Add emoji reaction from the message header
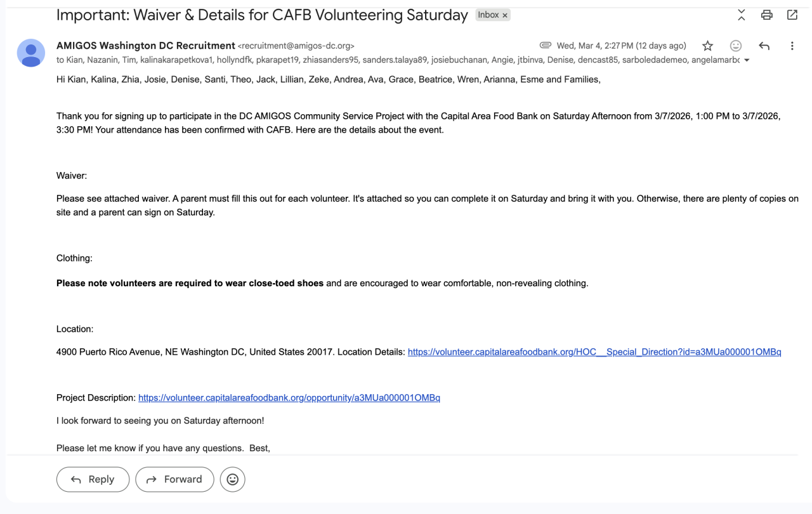The height and width of the screenshot is (514, 812). point(736,46)
